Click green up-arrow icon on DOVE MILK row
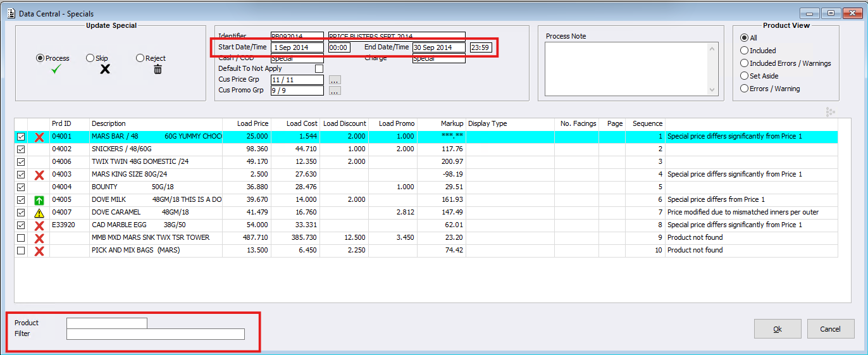This screenshot has width=868, height=355. click(39, 200)
